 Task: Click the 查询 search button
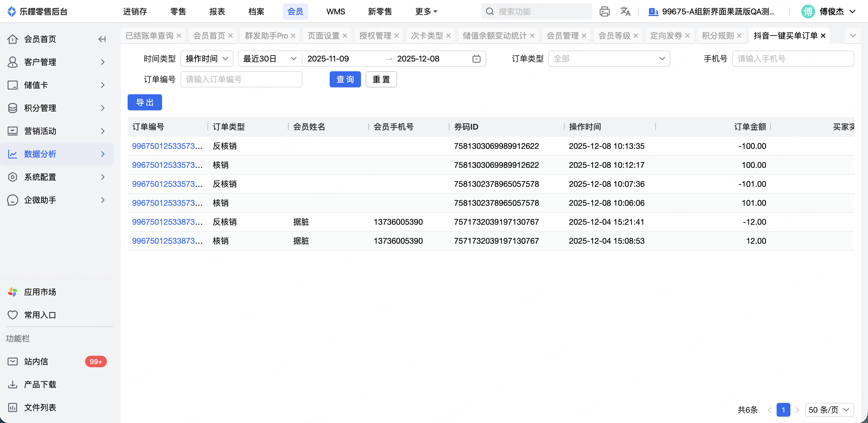point(345,79)
